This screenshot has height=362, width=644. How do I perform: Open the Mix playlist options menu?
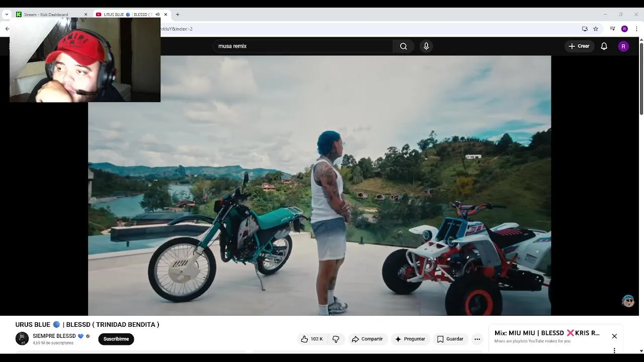pyautogui.click(x=614, y=350)
